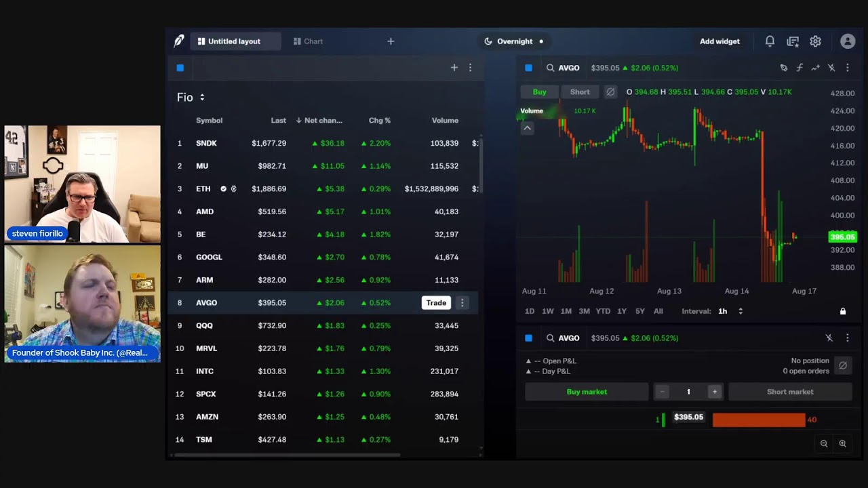Open the chart indicators function icon
This screenshot has height=488, width=868.
pos(800,68)
